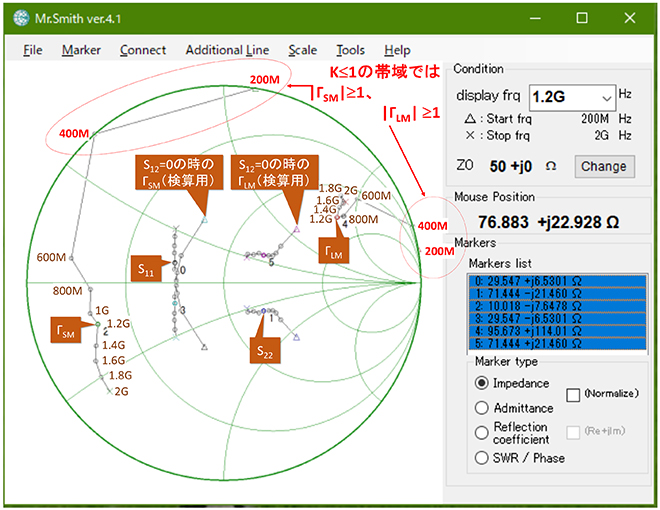Image resolution: width=660 pixels, height=510 pixels.
Task: Expand the display frq dropdown
Action: (x=606, y=98)
